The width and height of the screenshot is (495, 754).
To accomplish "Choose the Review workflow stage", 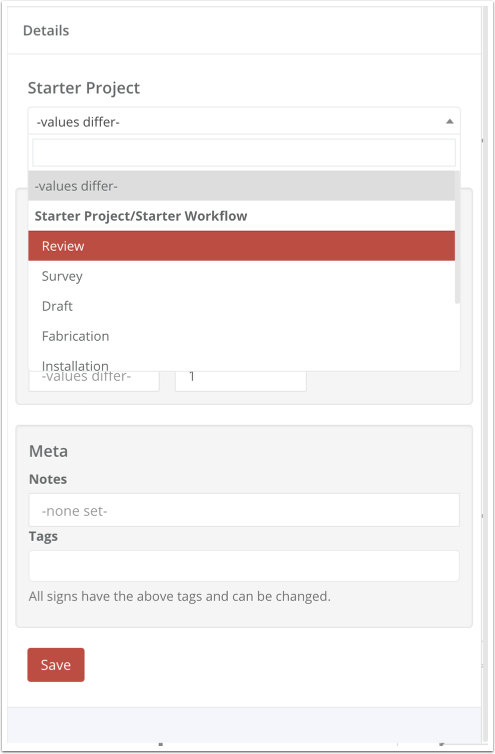I will [241, 246].
